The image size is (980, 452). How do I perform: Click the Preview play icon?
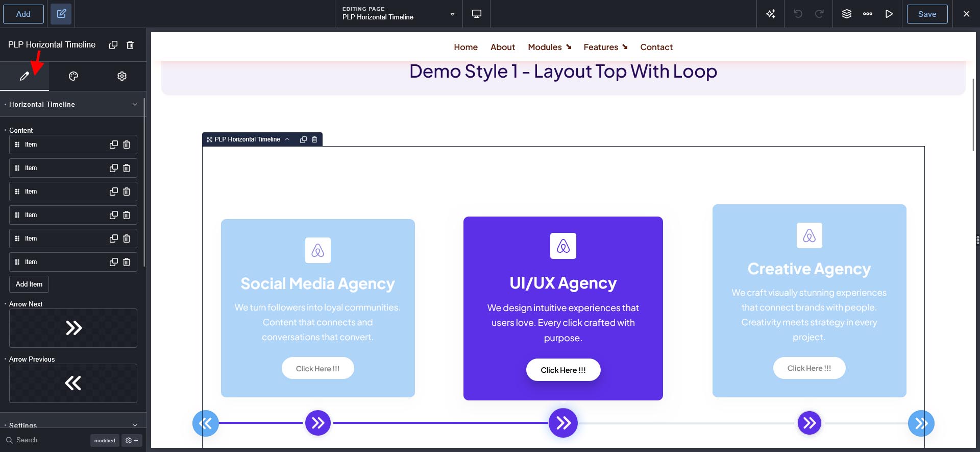tap(889, 14)
